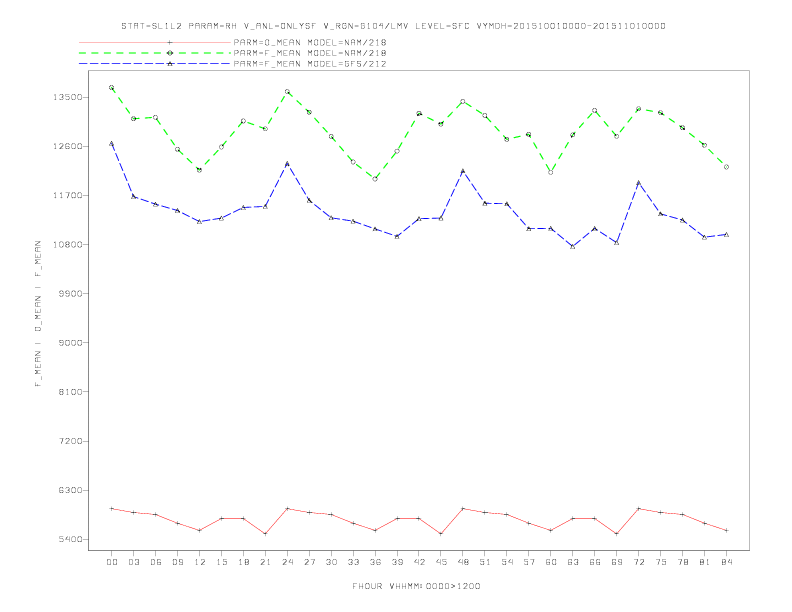The height and width of the screenshot is (612, 792).
Task: Click blue line triangle peak at hour 48
Action: [x=463, y=171]
